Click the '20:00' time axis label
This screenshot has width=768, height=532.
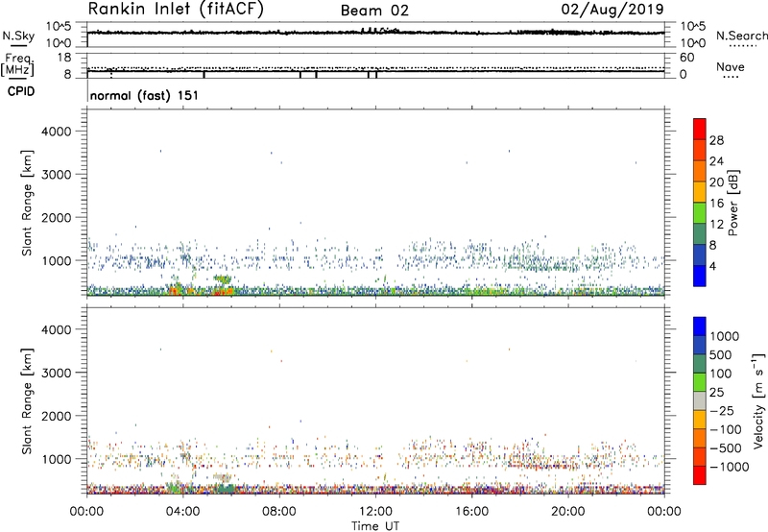(x=567, y=512)
